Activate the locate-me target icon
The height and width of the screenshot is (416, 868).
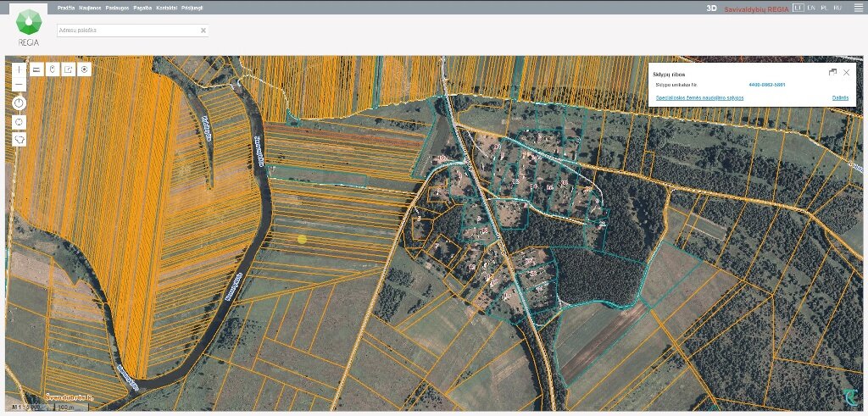[84, 69]
